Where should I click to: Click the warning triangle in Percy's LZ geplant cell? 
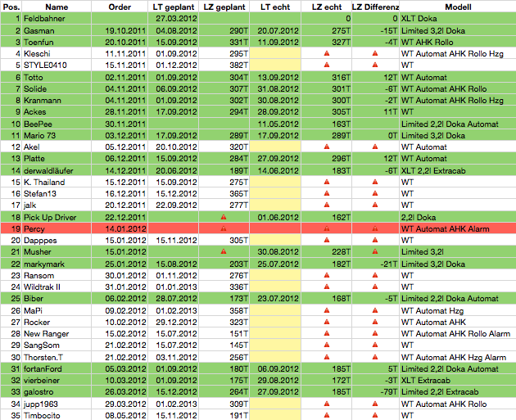tap(224, 228)
